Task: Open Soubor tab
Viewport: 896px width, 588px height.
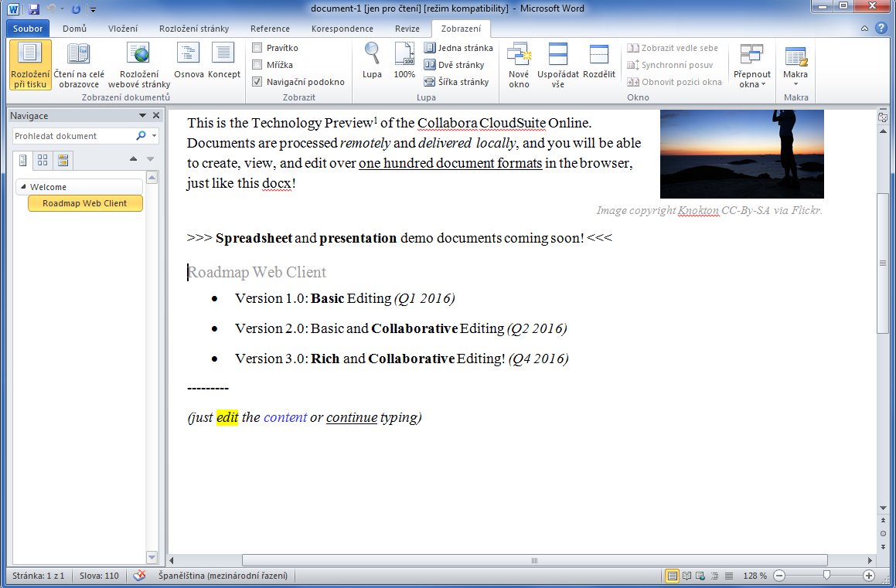Action: coord(27,29)
